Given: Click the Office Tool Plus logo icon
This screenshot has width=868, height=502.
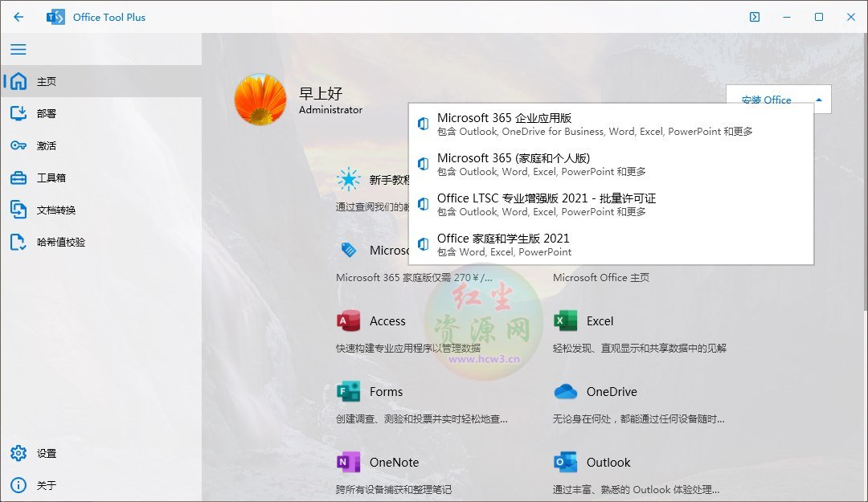Looking at the screenshot, I should 55,17.
